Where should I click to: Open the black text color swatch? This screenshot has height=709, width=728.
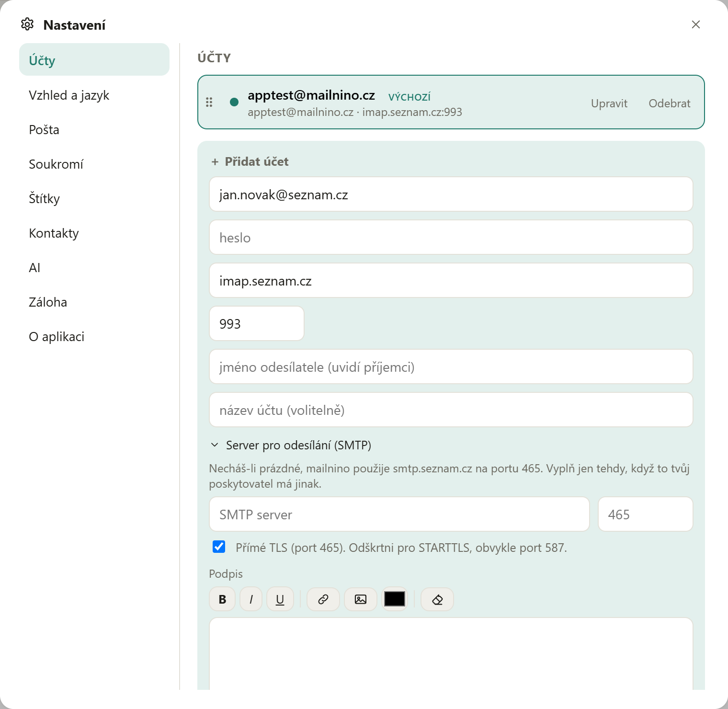395,599
